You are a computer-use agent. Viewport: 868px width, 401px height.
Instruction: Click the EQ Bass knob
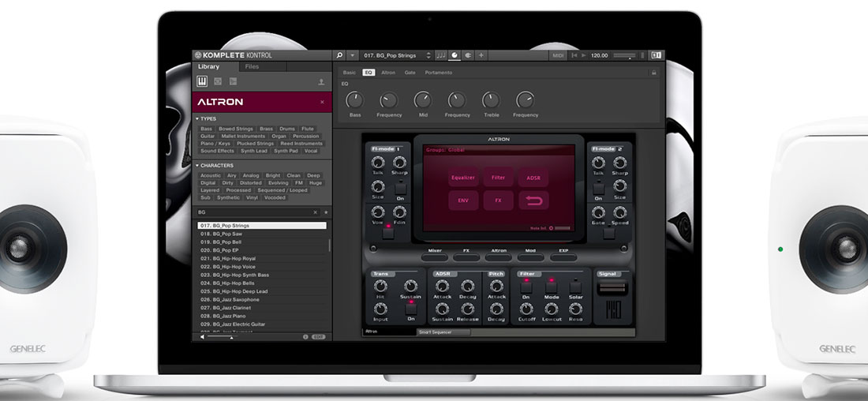pyautogui.click(x=355, y=99)
